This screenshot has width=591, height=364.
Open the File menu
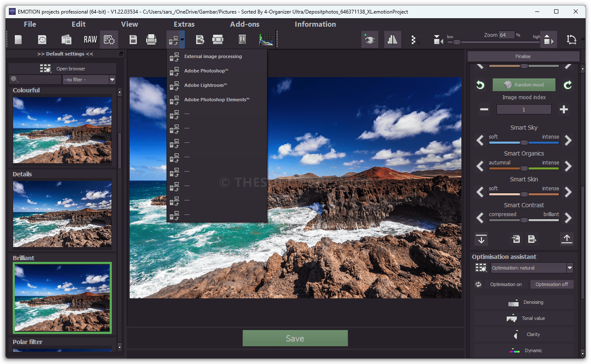(x=30, y=24)
